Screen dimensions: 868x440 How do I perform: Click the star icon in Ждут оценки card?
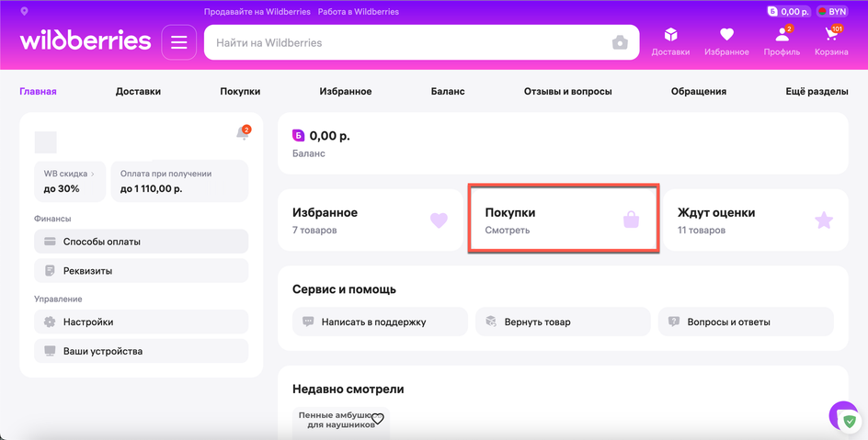point(824,220)
